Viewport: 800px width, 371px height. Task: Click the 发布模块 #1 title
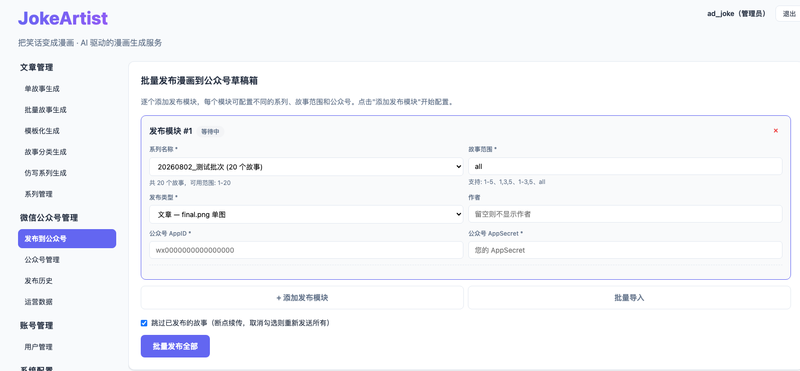[x=170, y=131]
